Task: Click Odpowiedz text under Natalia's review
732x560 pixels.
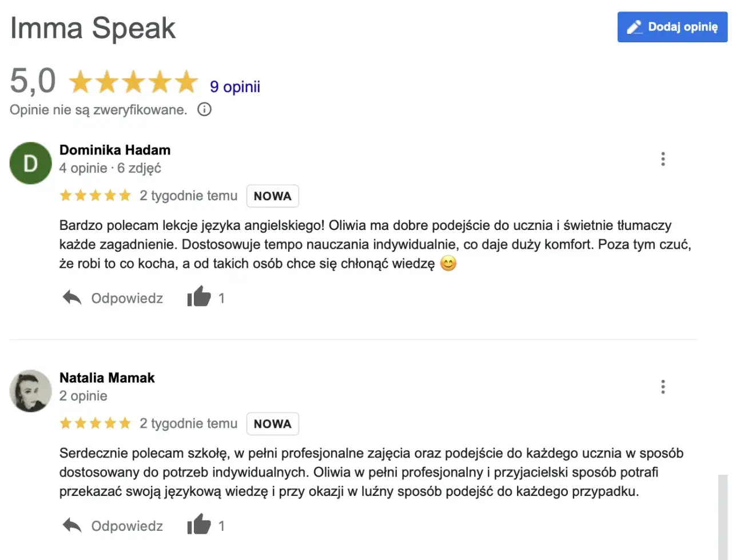Action: point(127,526)
